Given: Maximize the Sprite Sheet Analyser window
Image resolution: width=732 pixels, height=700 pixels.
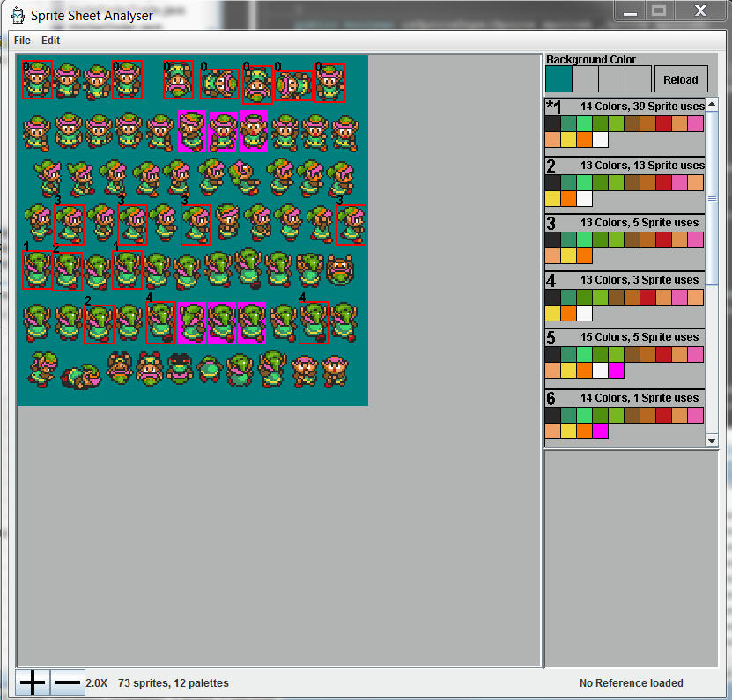Looking at the screenshot, I should [659, 11].
